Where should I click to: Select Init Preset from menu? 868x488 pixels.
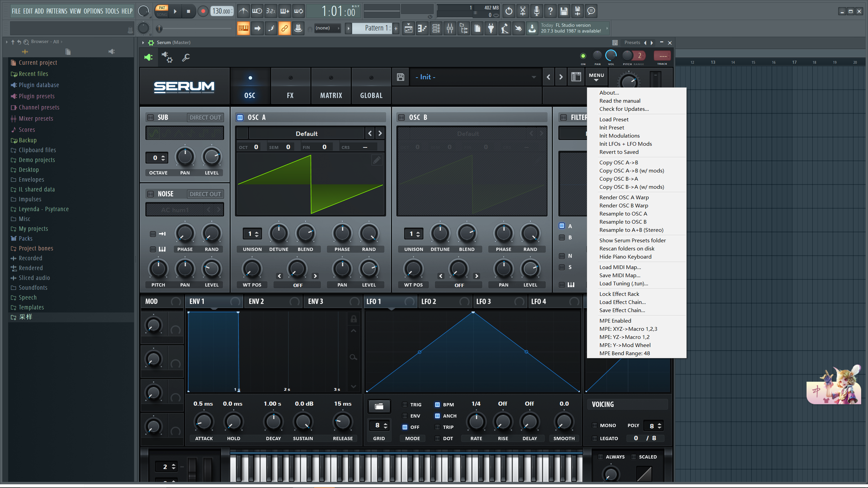tap(612, 128)
